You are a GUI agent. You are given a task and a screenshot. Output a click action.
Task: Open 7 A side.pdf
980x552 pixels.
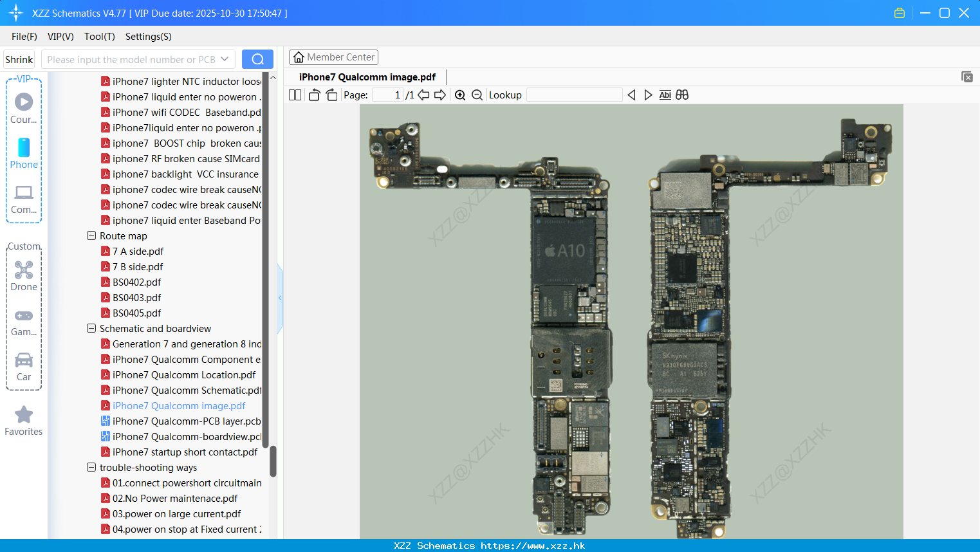coord(138,251)
